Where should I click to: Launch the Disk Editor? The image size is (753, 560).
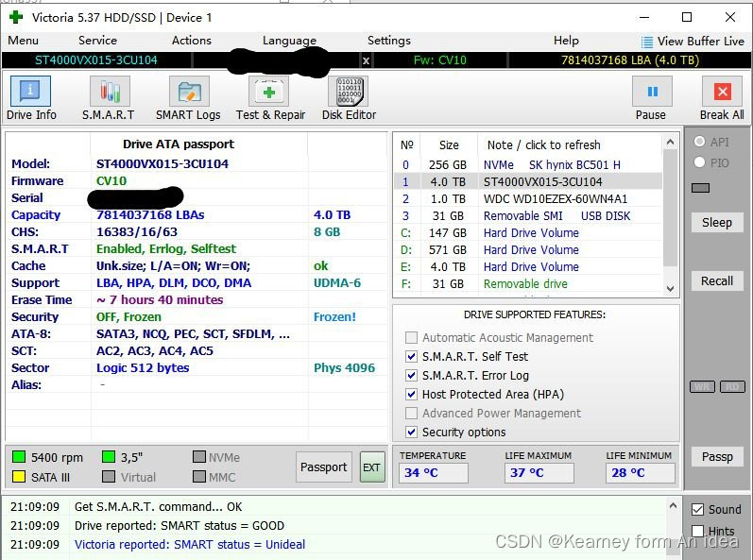click(x=350, y=98)
